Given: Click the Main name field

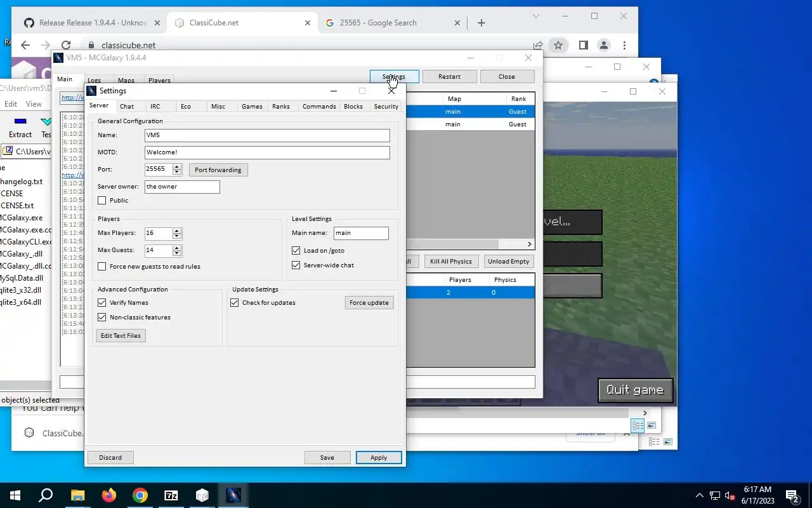Looking at the screenshot, I should pyautogui.click(x=361, y=233).
